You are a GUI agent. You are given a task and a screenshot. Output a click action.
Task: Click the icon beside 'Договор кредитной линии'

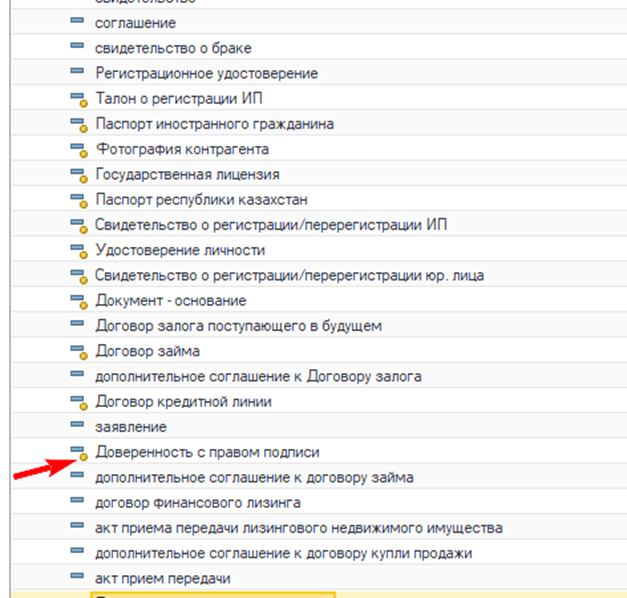[79, 402]
